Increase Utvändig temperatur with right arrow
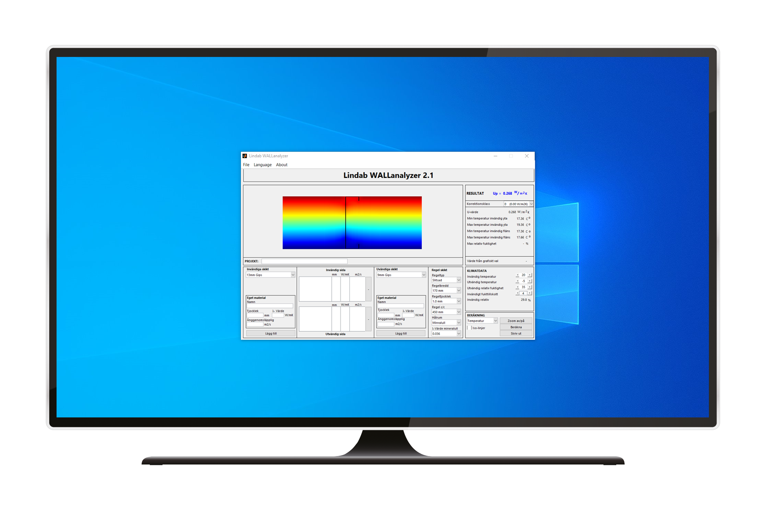Image resolution: width=760 pixels, height=532 pixels. (530, 281)
